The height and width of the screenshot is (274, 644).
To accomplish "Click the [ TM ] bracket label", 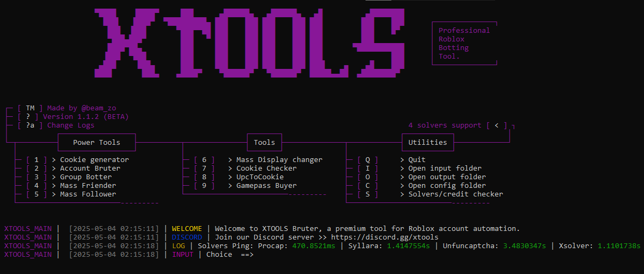I will click(x=30, y=108).
